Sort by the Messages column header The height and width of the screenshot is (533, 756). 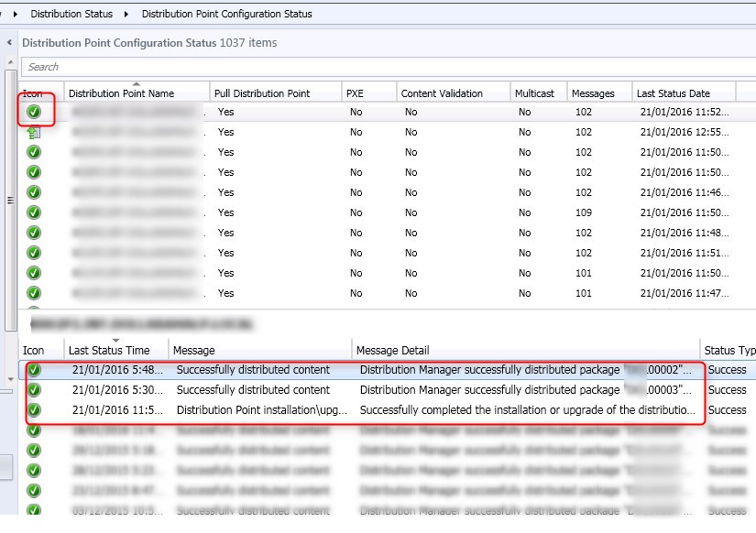[599, 93]
